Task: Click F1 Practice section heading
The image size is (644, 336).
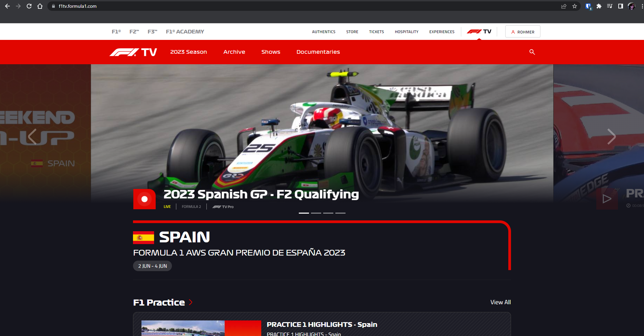Action: 159,302
